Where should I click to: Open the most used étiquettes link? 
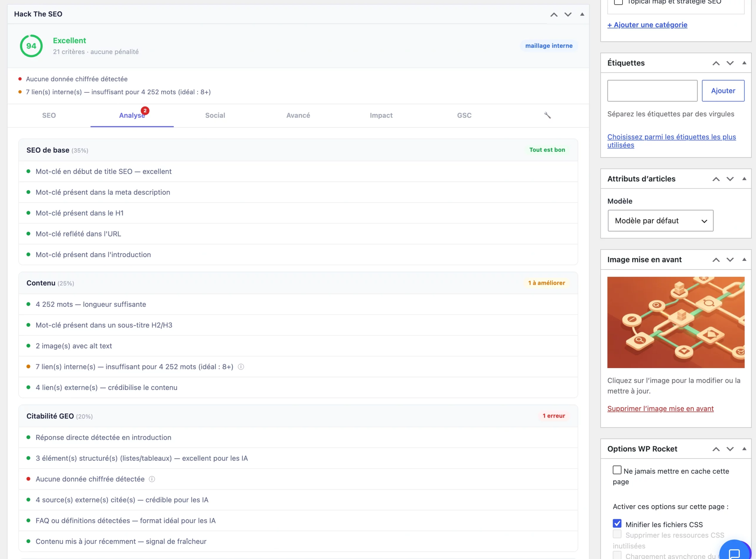[x=672, y=141]
